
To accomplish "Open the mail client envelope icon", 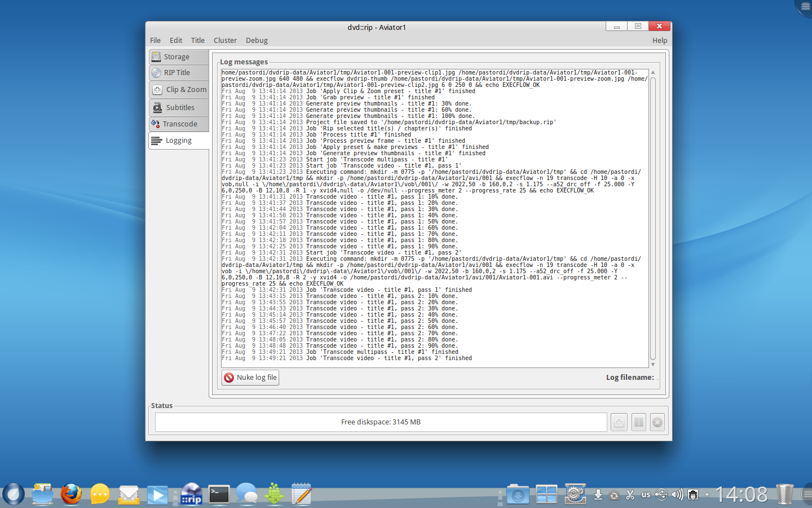I will tap(129, 495).
